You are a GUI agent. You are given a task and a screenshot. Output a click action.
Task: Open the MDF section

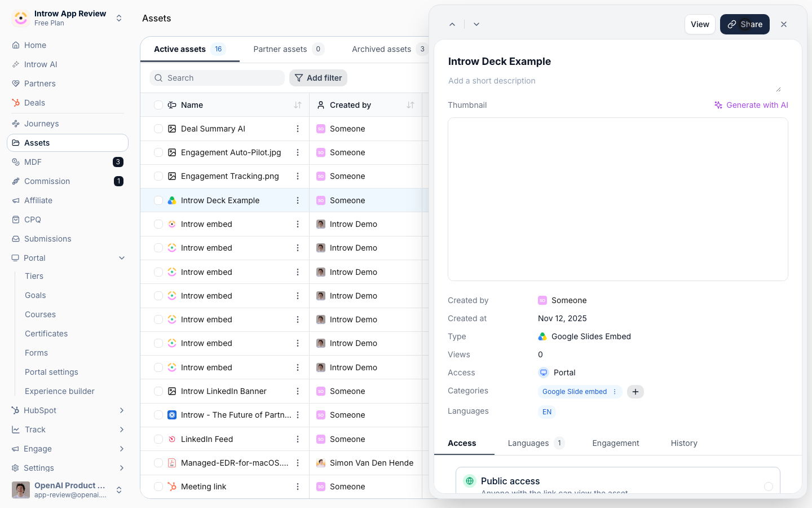tap(68, 162)
